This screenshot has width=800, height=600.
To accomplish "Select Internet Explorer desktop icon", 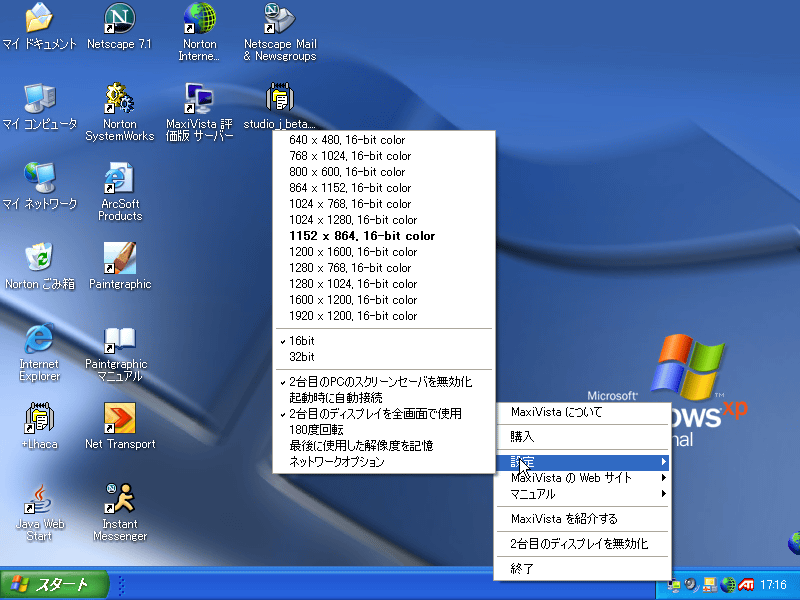I will 39,338.
